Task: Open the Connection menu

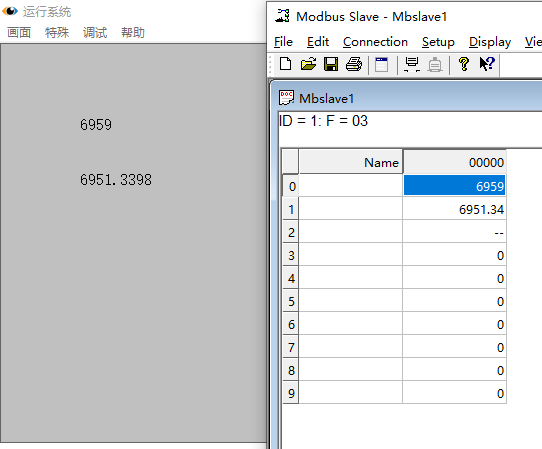Action: tap(375, 42)
